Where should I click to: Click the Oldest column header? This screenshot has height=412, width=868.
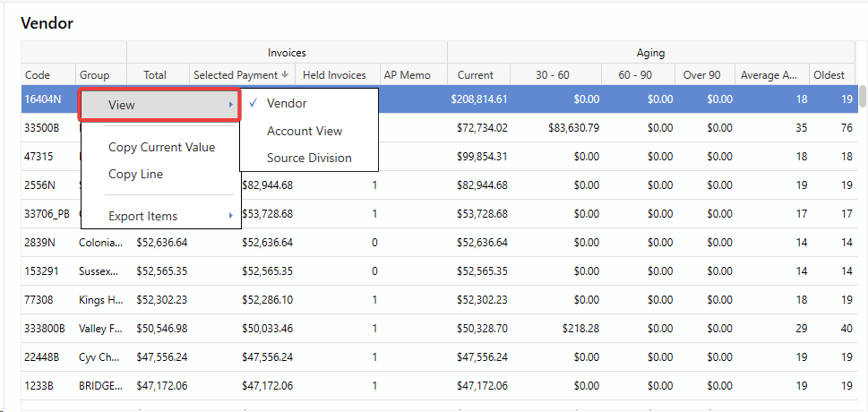pos(829,75)
